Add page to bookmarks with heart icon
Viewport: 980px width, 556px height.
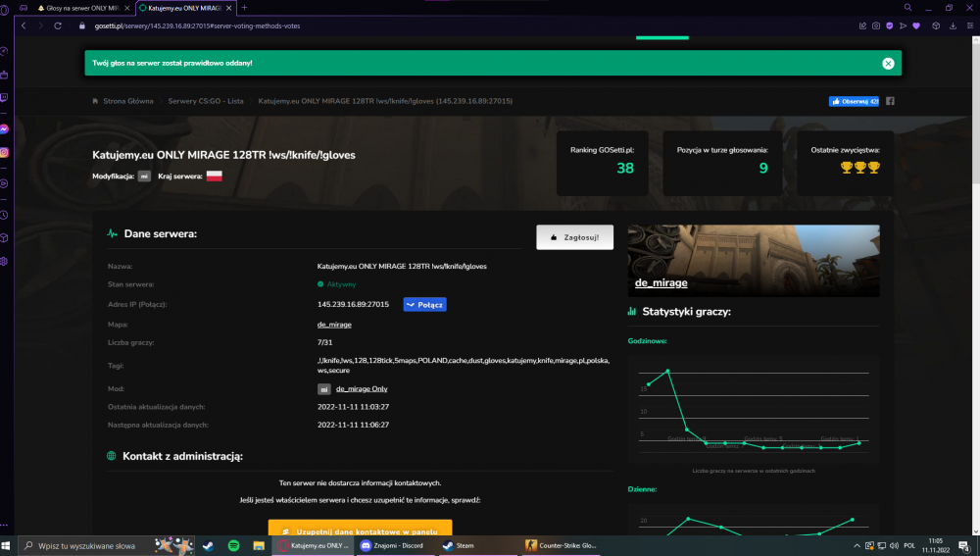click(x=916, y=25)
